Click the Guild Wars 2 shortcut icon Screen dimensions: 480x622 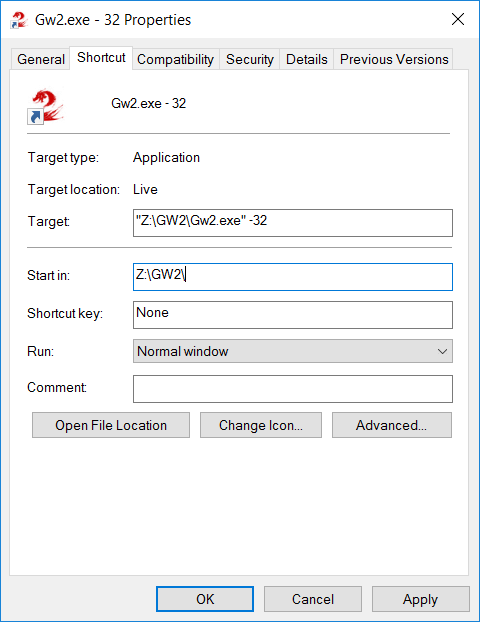pos(46,106)
